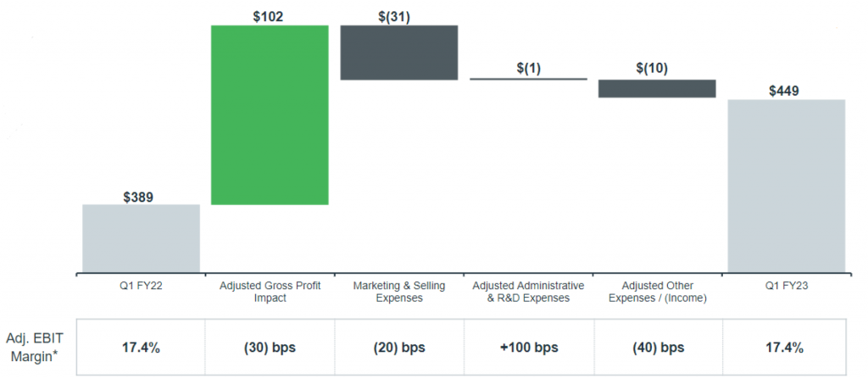Select the light gray Q1 FY23 bar
The width and height of the screenshot is (868, 379).
click(787, 186)
